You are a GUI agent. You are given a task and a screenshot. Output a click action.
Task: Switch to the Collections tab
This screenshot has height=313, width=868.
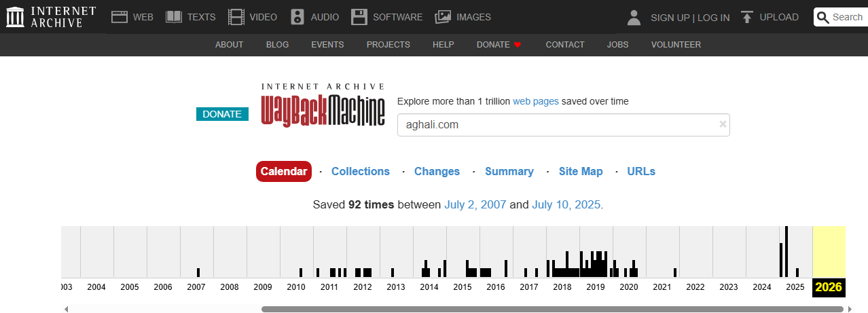click(x=361, y=171)
